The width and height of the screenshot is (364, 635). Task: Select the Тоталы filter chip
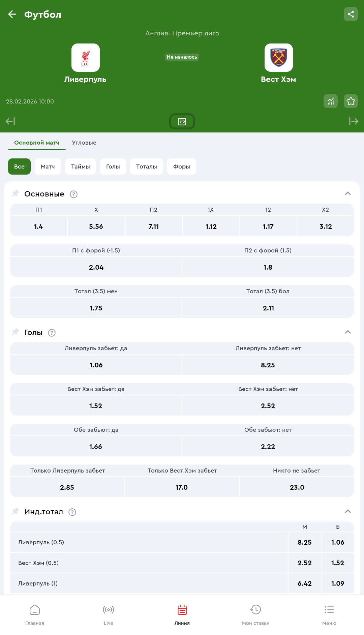pos(146,167)
